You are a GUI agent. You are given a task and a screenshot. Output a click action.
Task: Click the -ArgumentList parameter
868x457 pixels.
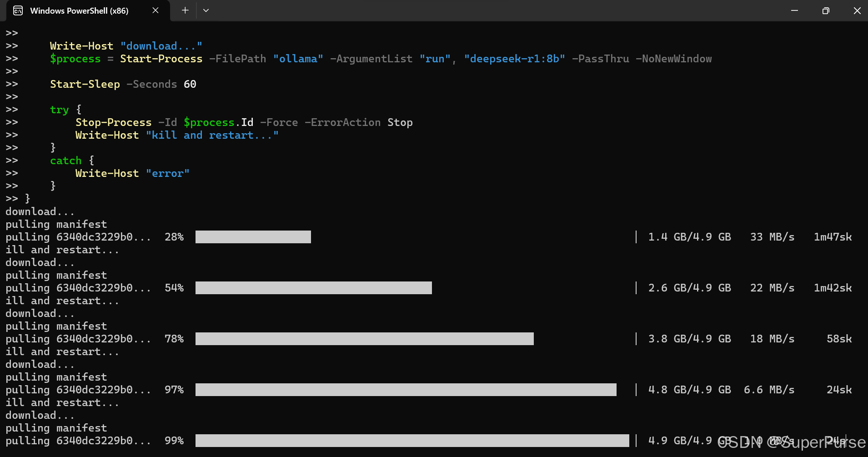click(371, 59)
